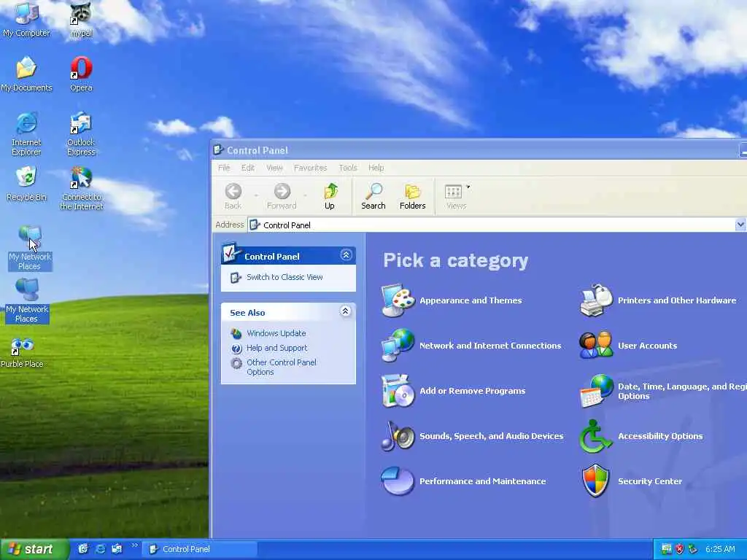Click the Network and Internet Connections globe icon

point(398,345)
